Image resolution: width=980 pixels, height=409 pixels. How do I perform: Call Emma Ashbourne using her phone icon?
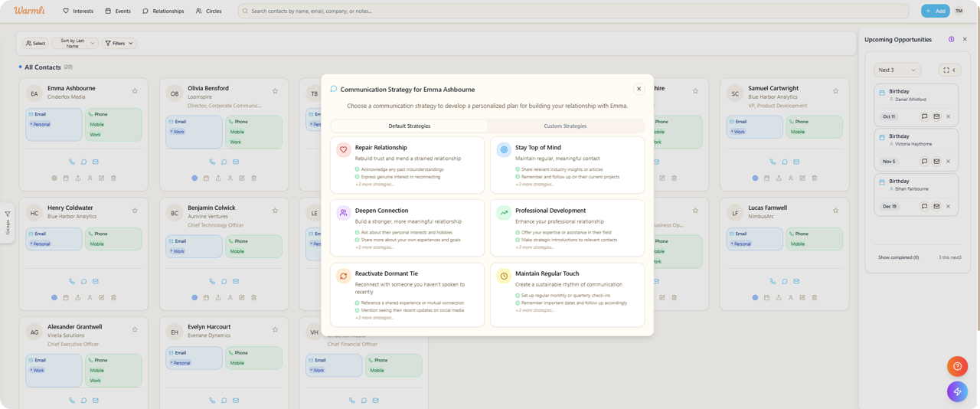click(72, 162)
